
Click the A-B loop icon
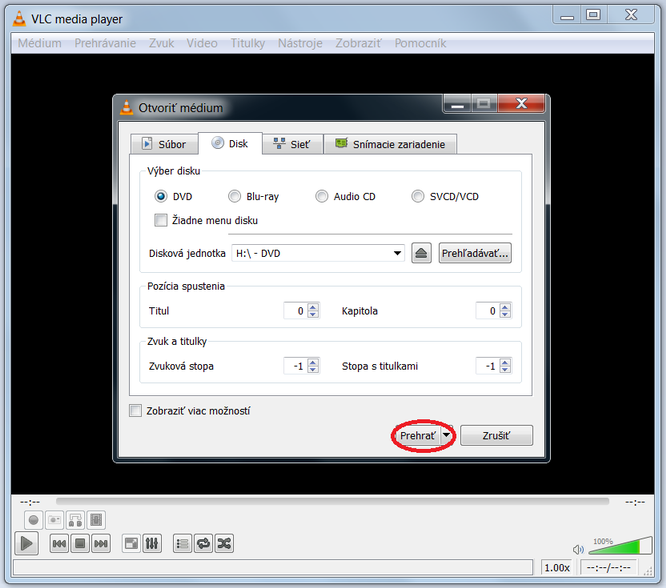pyautogui.click(x=75, y=520)
